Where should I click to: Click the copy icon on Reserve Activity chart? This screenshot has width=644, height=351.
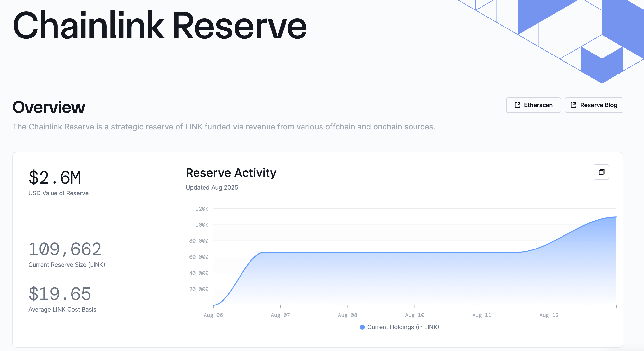click(x=601, y=172)
